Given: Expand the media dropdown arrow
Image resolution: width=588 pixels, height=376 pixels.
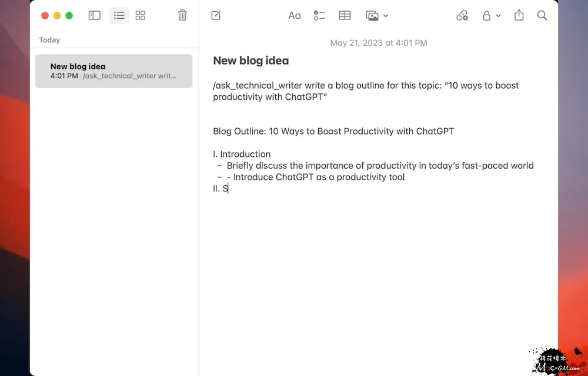Looking at the screenshot, I should [386, 16].
